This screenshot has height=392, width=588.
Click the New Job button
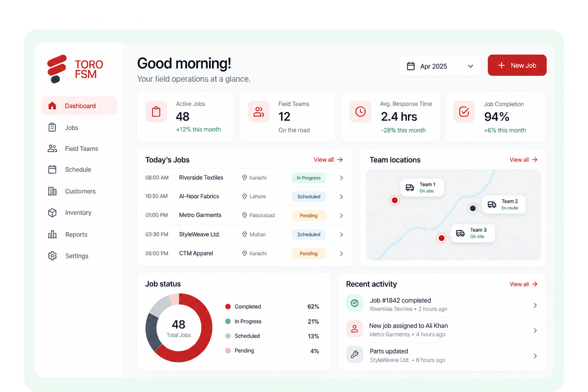coord(517,65)
